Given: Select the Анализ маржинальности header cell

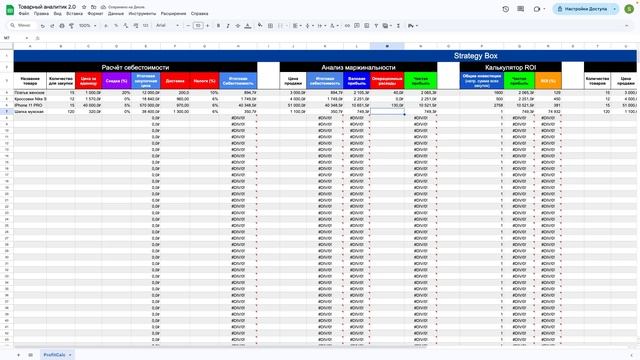Looking at the screenshot, I should pyautogui.click(x=358, y=67).
